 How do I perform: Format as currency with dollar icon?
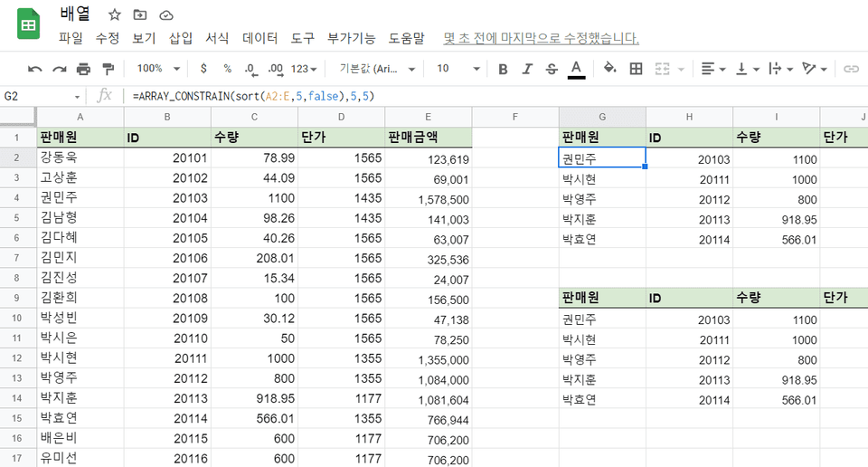[x=203, y=68]
